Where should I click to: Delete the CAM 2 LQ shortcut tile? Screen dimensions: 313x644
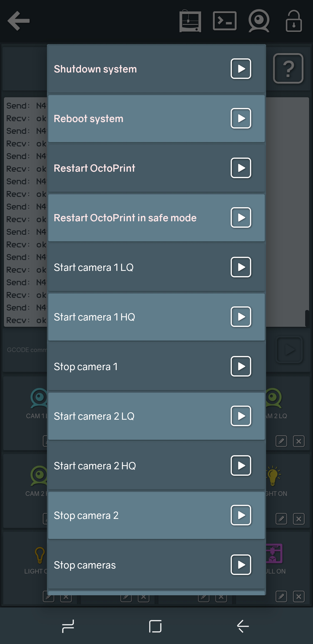pyautogui.click(x=298, y=441)
